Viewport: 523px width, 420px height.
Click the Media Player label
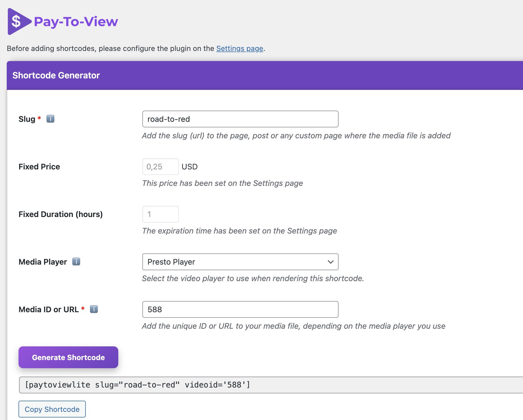coord(43,262)
